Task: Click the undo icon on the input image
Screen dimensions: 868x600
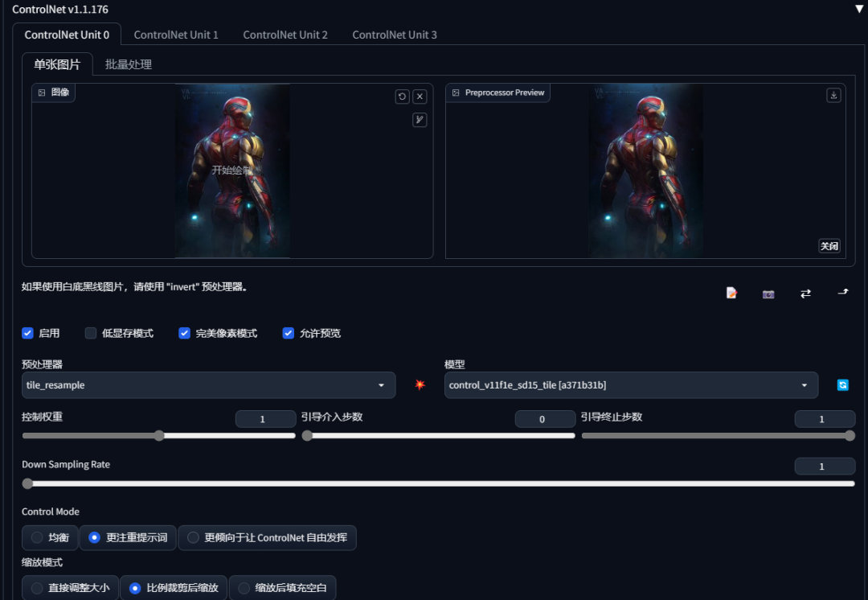Action: [x=403, y=97]
